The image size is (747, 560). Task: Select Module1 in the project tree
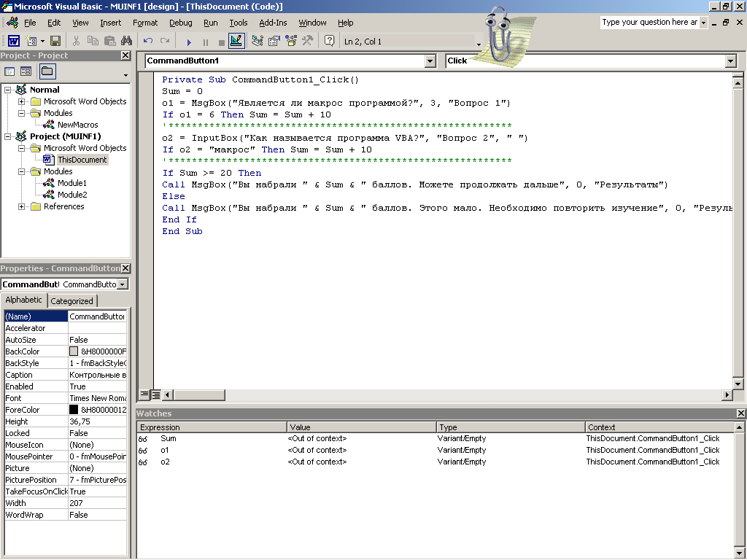[72, 183]
